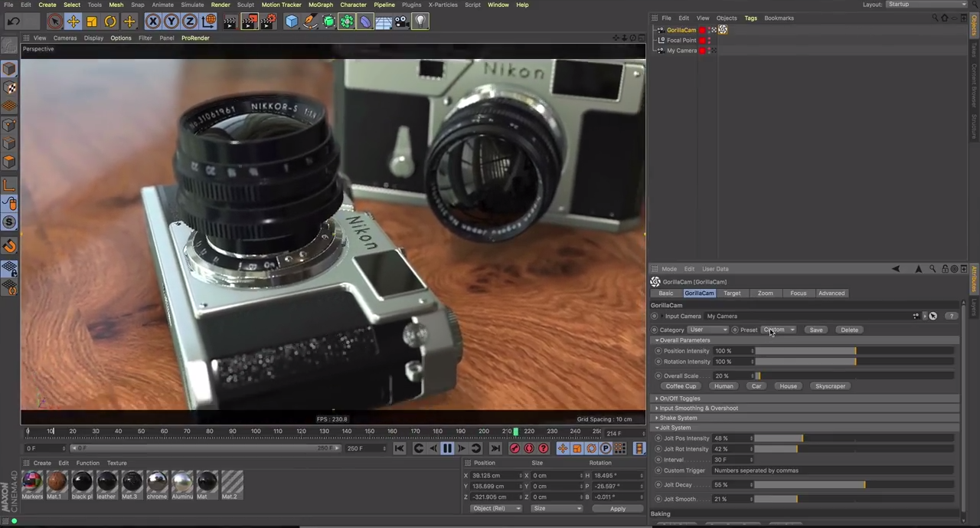This screenshot has height=528, width=980.
Task: Open the Preset Custom dropdown
Action: [778, 330]
